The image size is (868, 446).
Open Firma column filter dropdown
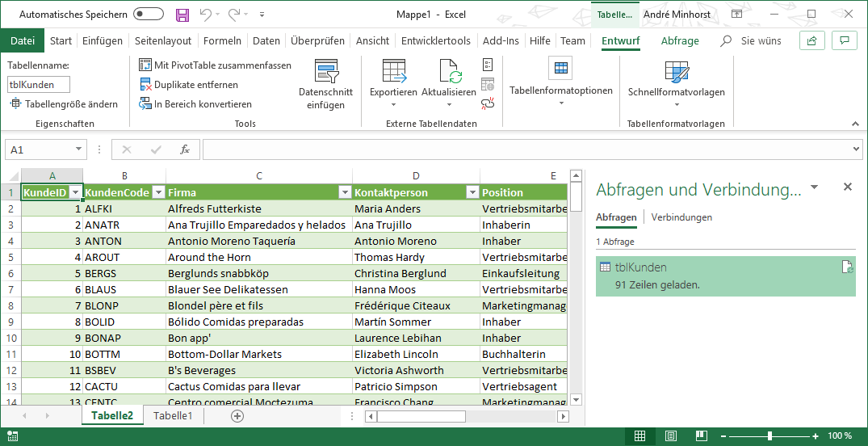[x=345, y=192]
